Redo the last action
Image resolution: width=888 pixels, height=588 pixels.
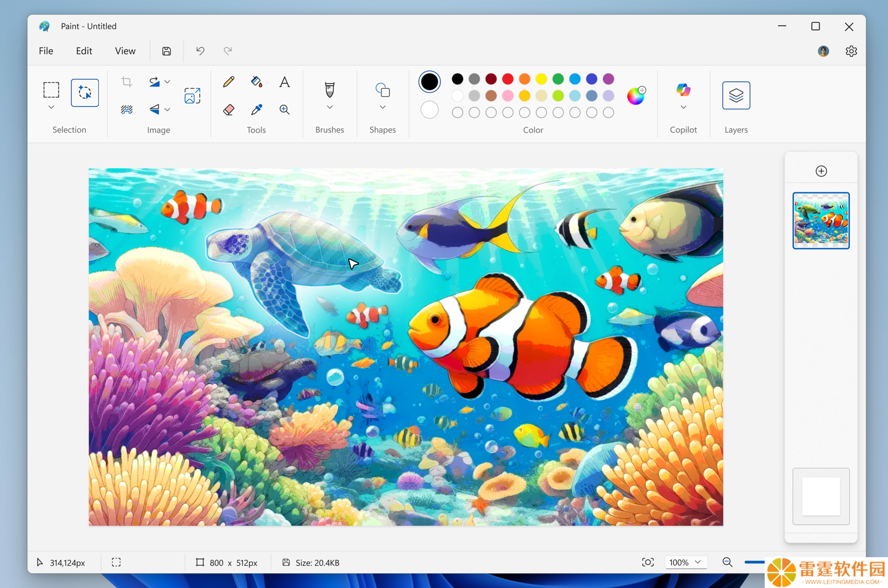pos(228,51)
